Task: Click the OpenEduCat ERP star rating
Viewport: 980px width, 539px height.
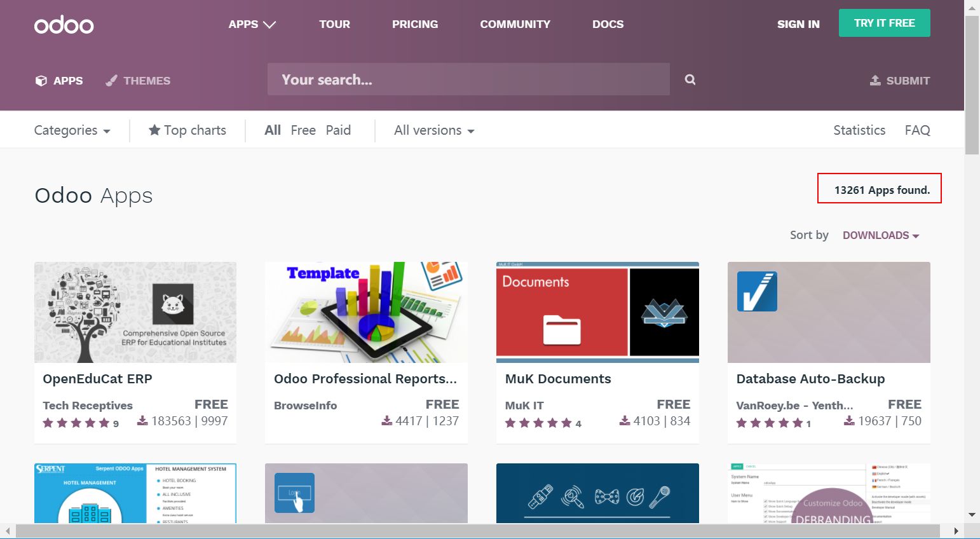Action: coord(76,423)
